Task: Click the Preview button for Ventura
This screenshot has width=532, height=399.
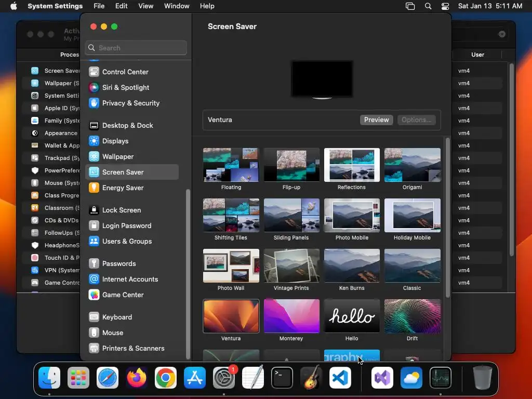Action: coord(376,120)
